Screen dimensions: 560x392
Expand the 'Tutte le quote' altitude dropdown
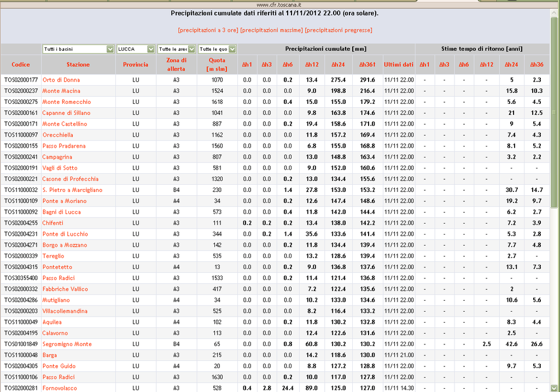pyautogui.click(x=217, y=49)
